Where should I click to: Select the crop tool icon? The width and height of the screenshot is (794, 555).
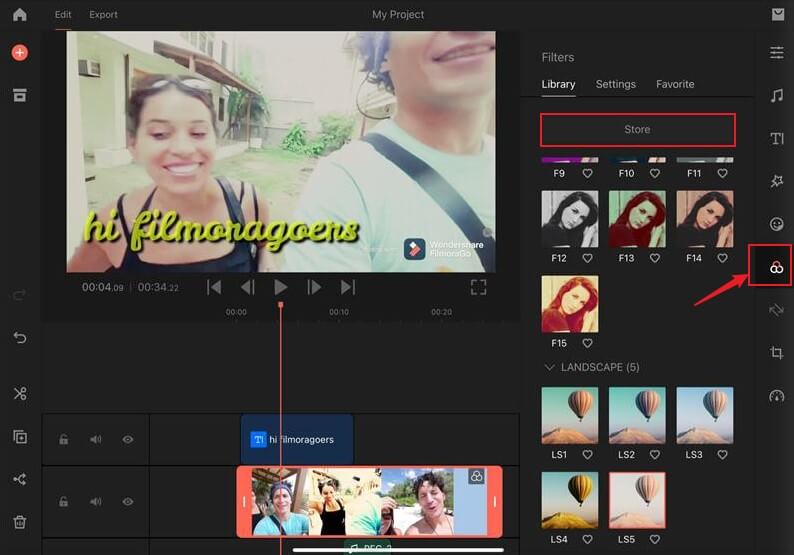(x=776, y=352)
